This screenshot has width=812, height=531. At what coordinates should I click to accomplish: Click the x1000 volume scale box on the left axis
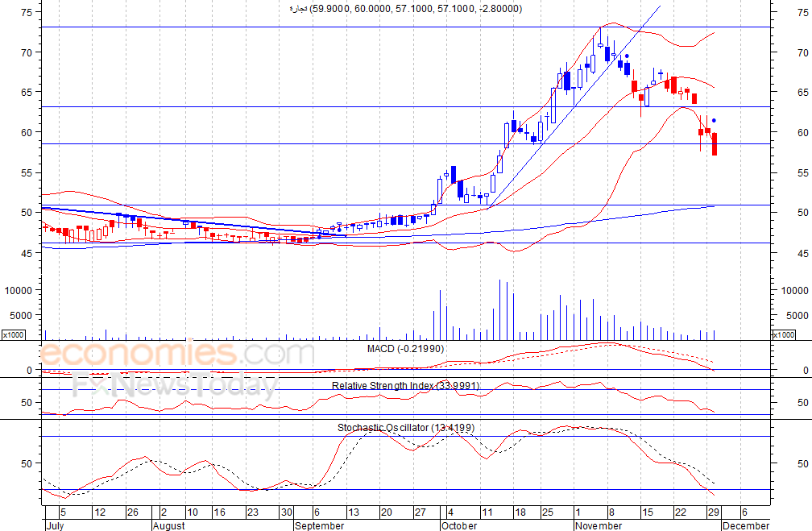(x=13, y=334)
